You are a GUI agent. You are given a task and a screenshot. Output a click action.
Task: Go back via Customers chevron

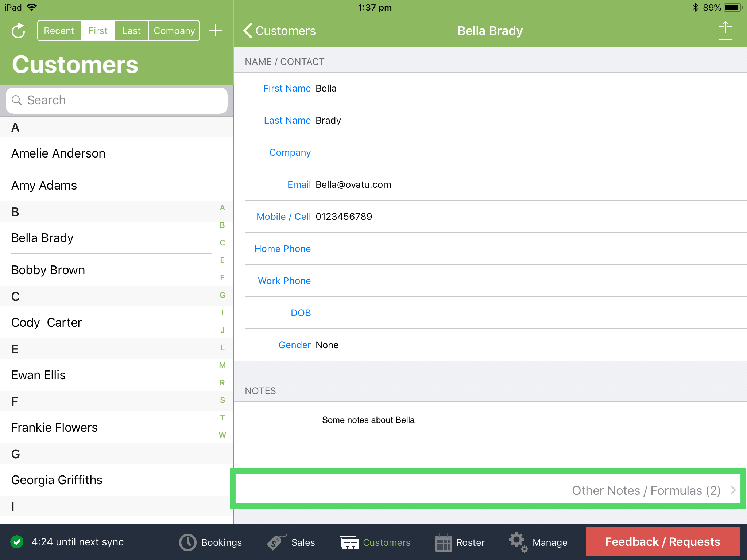279,31
